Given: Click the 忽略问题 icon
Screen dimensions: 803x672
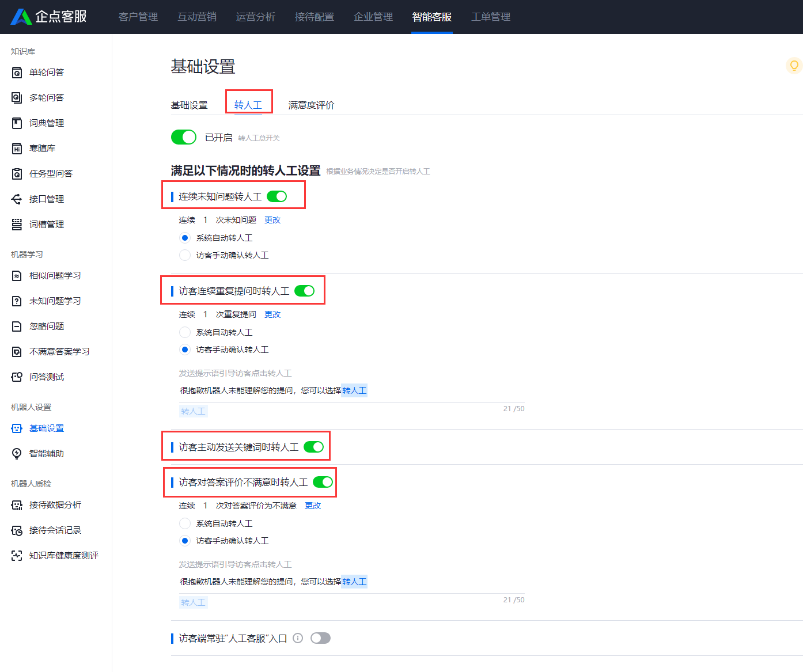Looking at the screenshot, I should click(x=17, y=326).
